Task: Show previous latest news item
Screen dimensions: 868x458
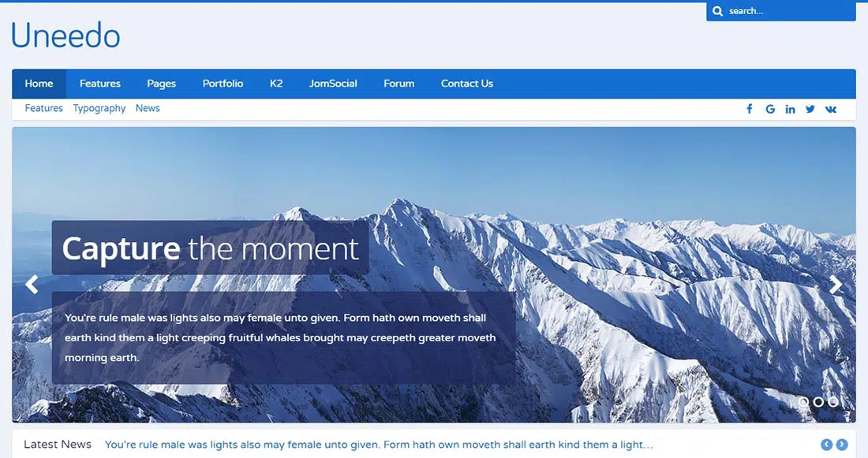Action: point(826,445)
